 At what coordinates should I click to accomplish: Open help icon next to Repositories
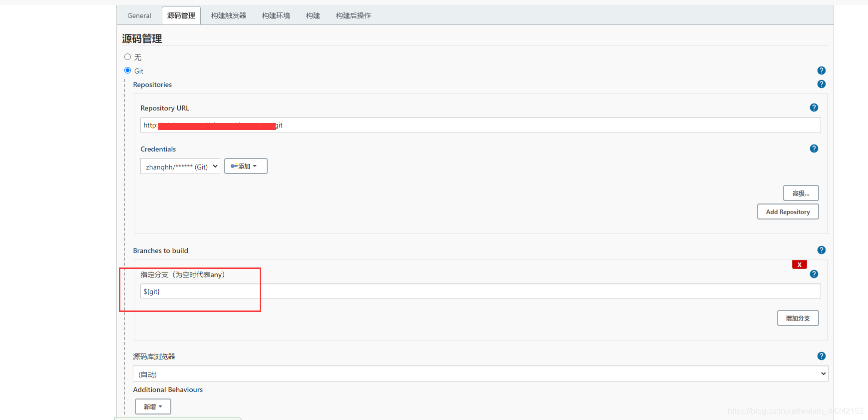click(821, 84)
